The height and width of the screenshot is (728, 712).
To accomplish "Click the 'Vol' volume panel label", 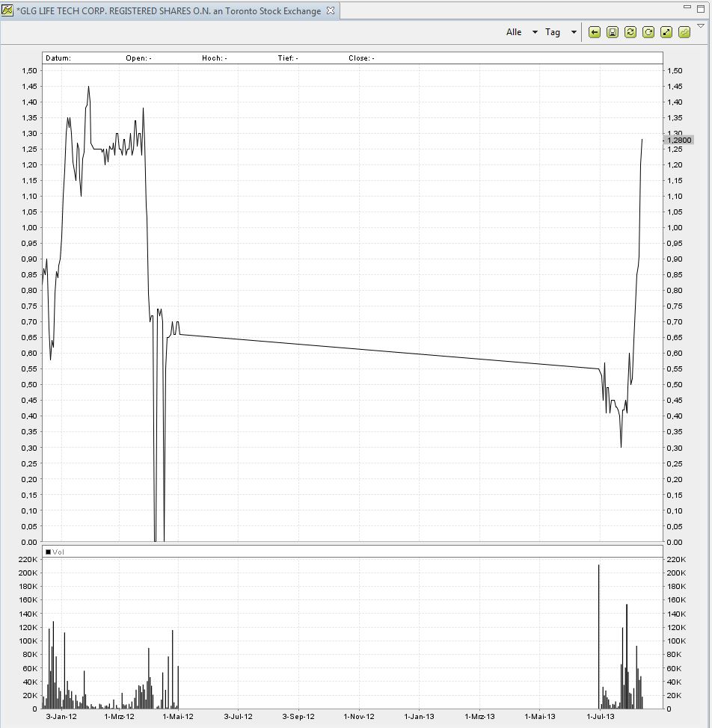I will [58, 552].
